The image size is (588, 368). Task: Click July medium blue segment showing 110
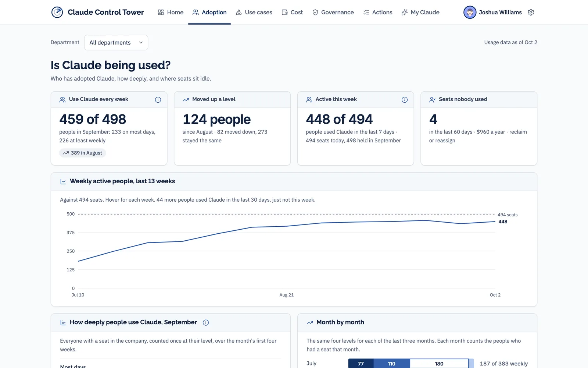[x=392, y=364]
